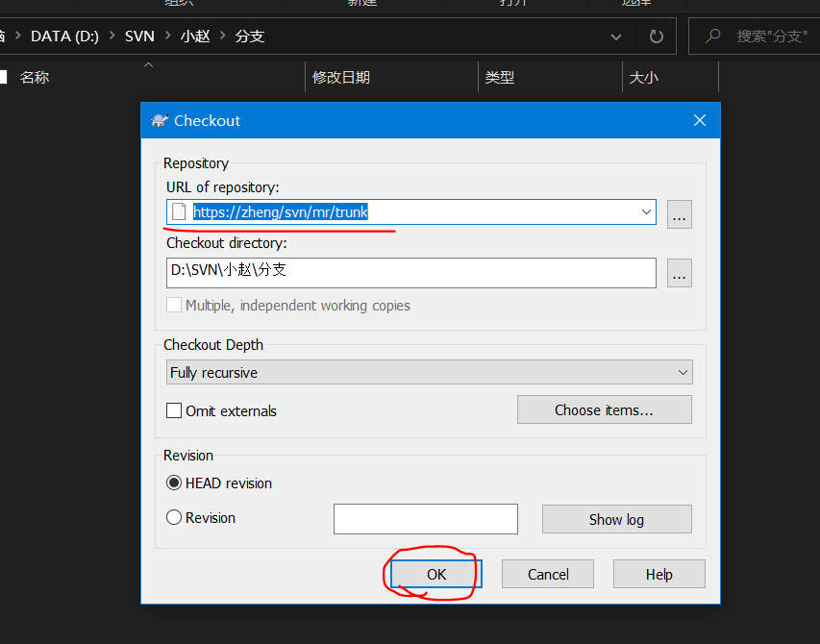
Task: Click the file icon in URL field
Action: point(179,211)
